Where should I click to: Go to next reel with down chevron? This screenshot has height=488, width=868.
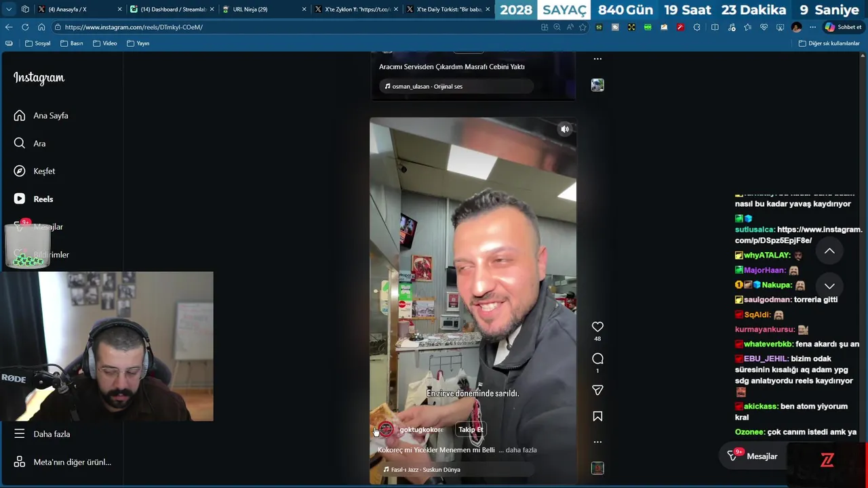click(829, 286)
